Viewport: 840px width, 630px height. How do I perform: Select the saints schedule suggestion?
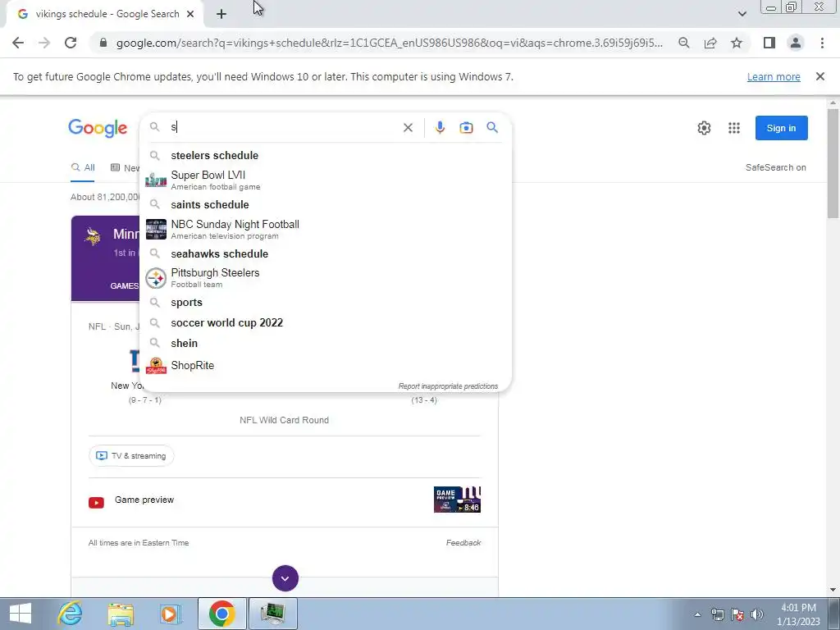click(x=325, y=204)
